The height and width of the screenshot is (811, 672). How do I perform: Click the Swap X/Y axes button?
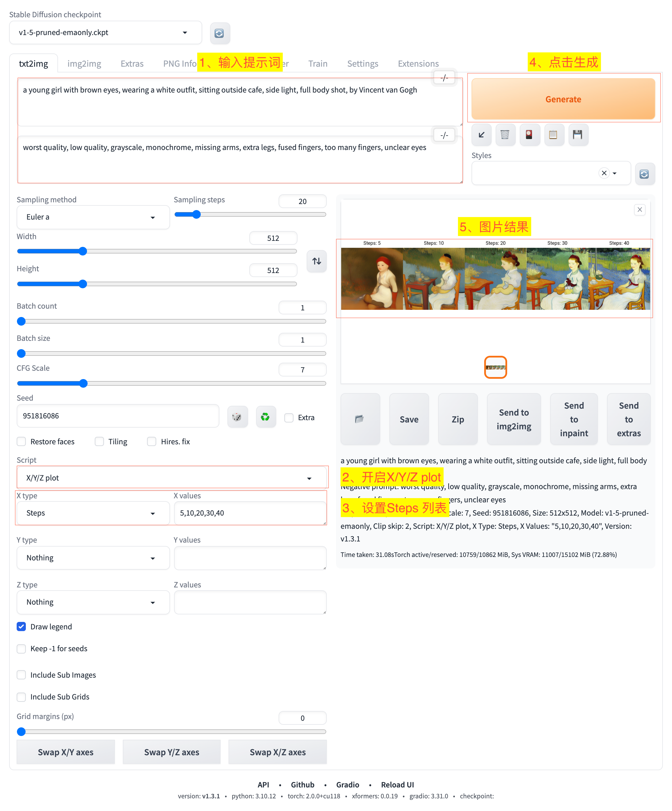pos(65,752)
